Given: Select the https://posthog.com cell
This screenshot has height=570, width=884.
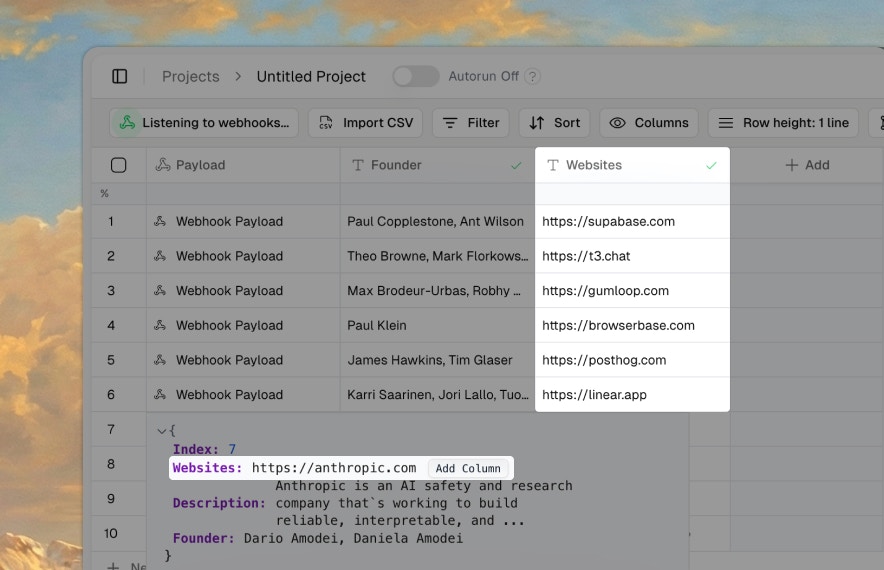Looking at the screenshot, I should point(632,360).
